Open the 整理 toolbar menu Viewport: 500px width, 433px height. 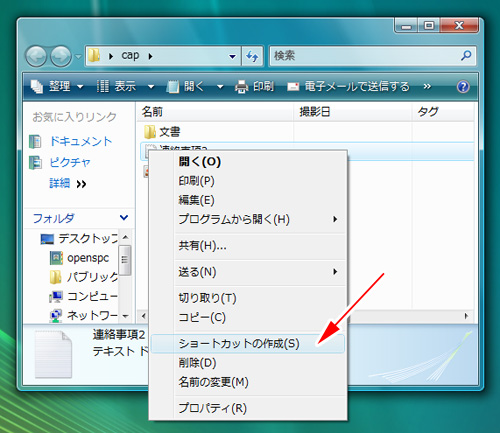(x=57, y=87)
